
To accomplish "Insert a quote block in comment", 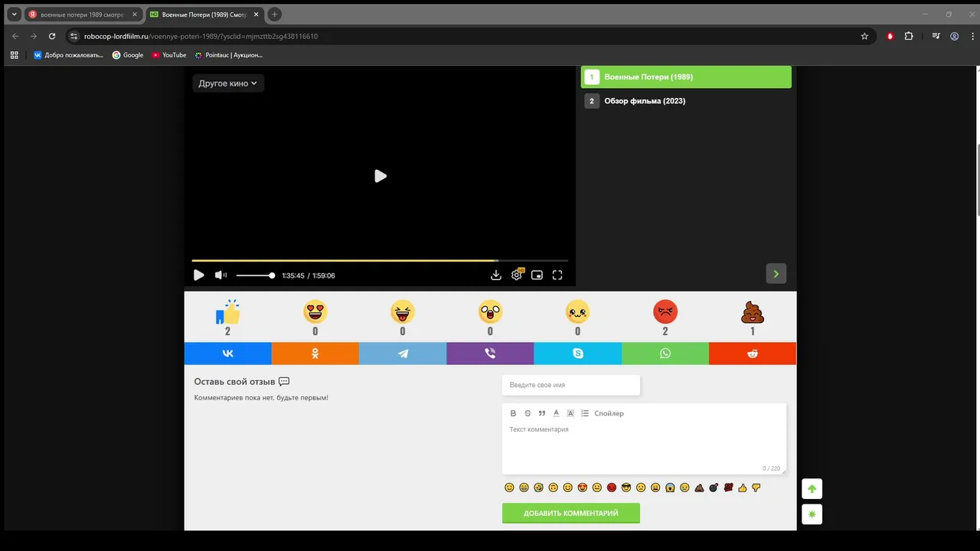I will [542, 413].
